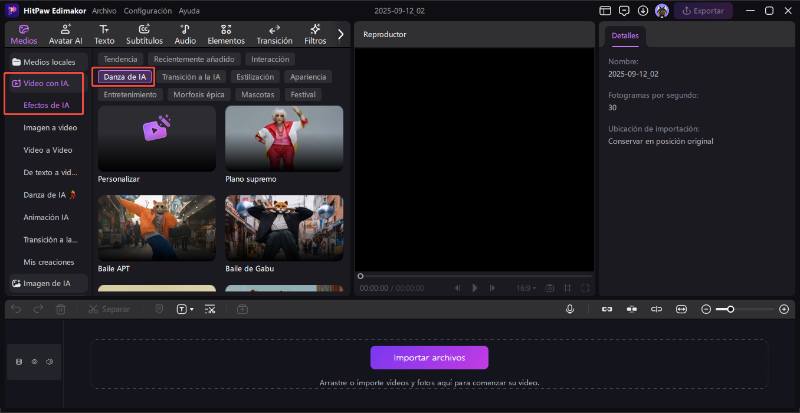
Task: Switch to the Detalles tab
Action: tap(625, 36)
